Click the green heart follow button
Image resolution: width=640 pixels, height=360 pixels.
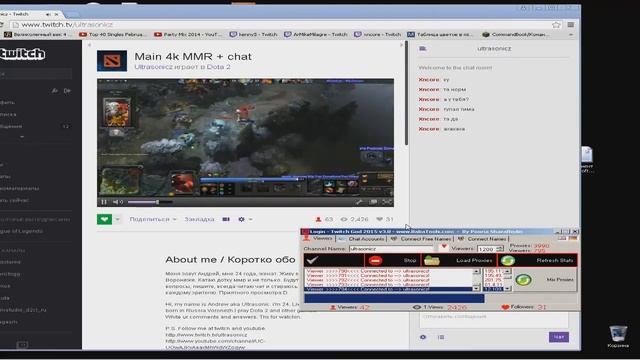tap(104, 219)
